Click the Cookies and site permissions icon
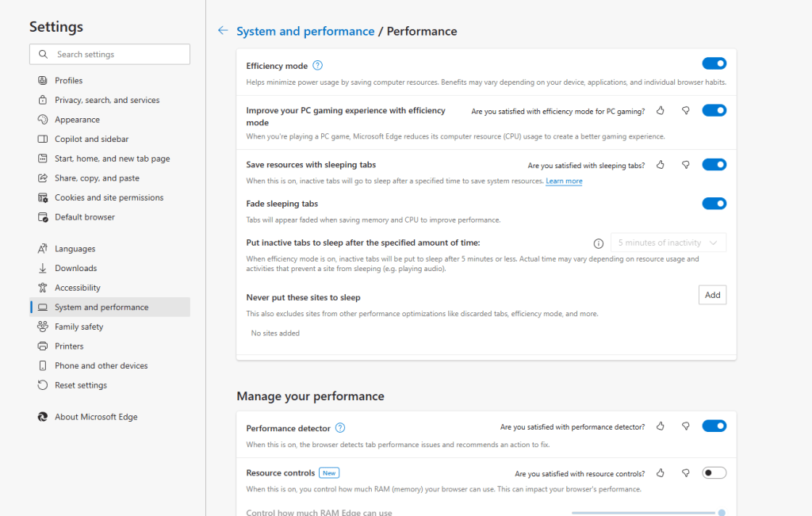 coord(43,197)
